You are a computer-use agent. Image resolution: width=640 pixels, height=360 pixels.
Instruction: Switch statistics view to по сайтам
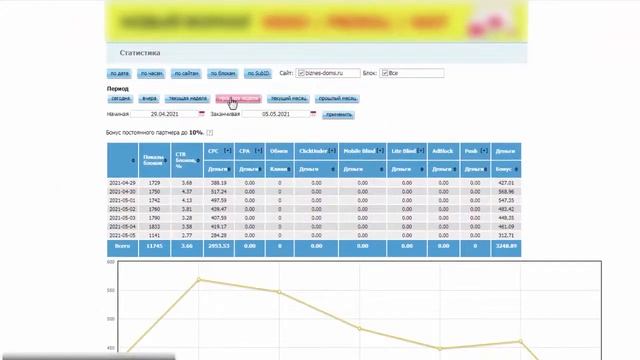pyautogui.click(x=186, y=73)
